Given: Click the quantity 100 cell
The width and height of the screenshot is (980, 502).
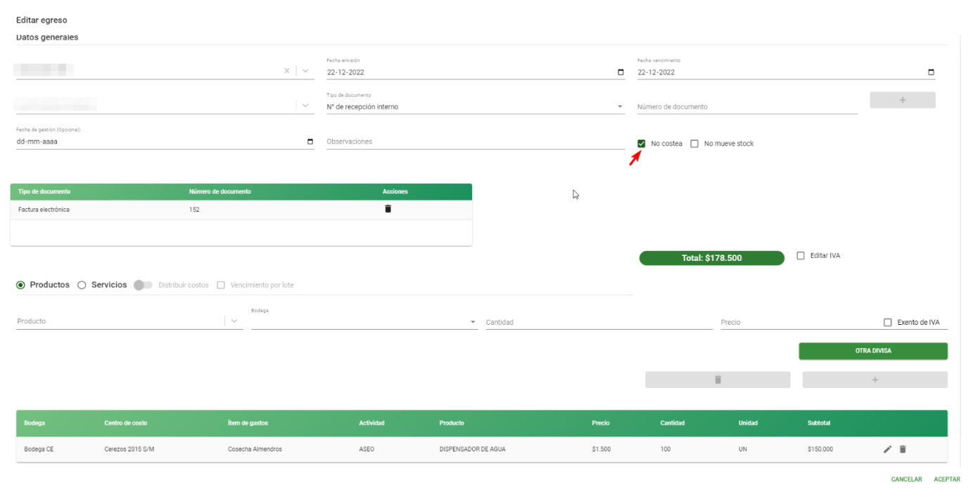Looking at the screenshot, I should click(x=666, y=449).
